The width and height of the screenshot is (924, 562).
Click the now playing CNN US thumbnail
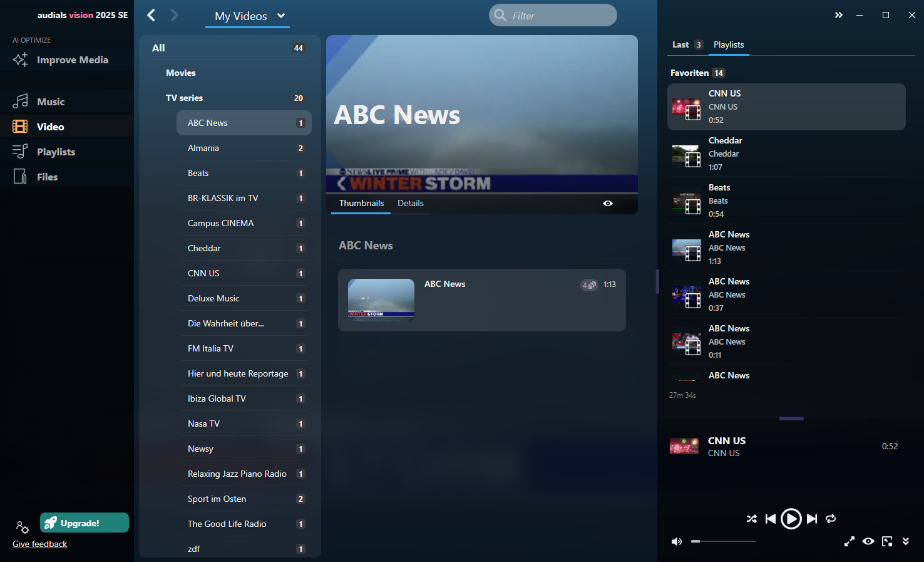point(684,446)
